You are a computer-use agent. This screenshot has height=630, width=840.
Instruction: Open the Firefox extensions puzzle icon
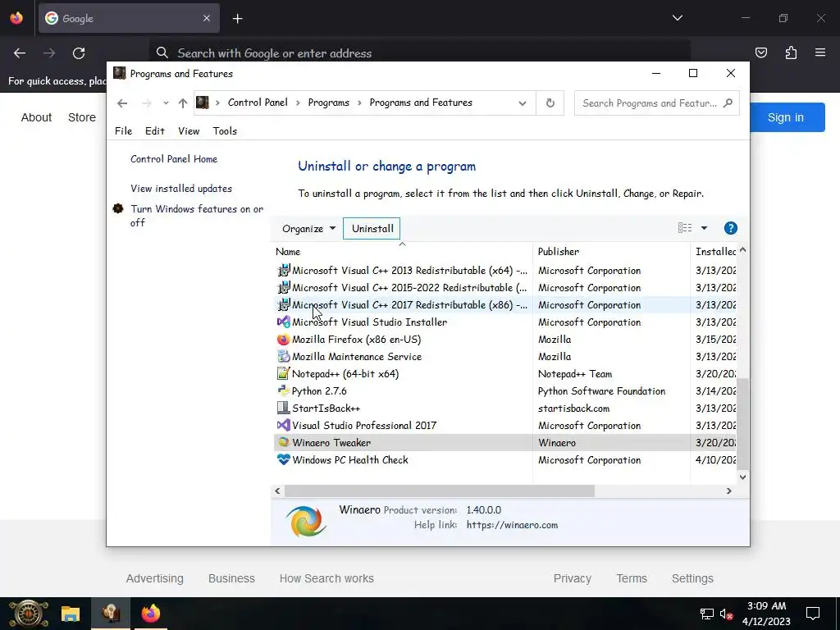[x=791, y=52]
